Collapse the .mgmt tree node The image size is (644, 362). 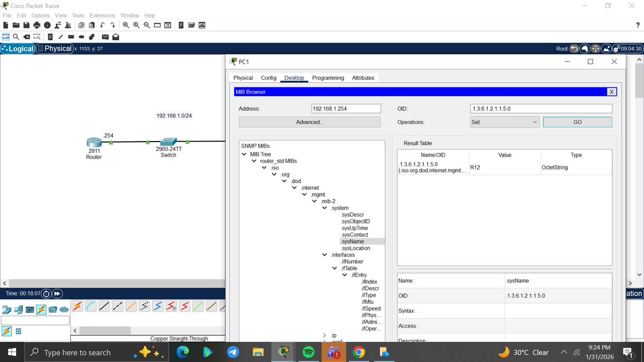(304, 195)
